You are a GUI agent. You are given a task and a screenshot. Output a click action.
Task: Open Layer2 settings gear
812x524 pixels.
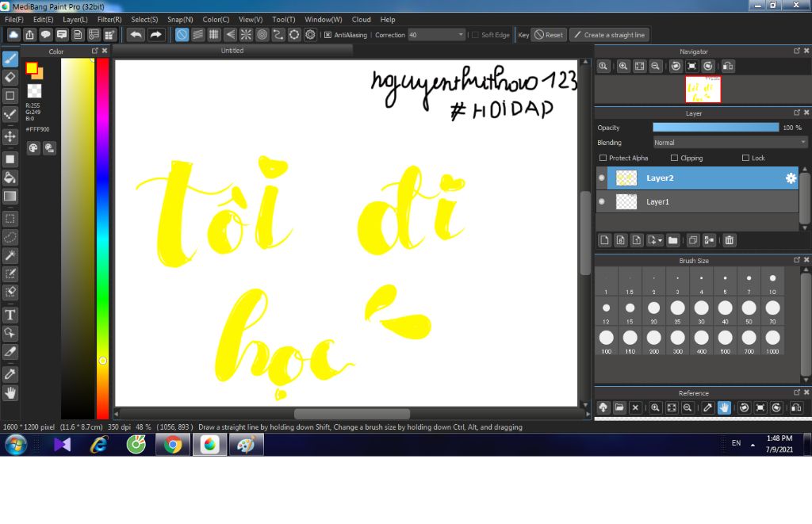pos(791,178)
